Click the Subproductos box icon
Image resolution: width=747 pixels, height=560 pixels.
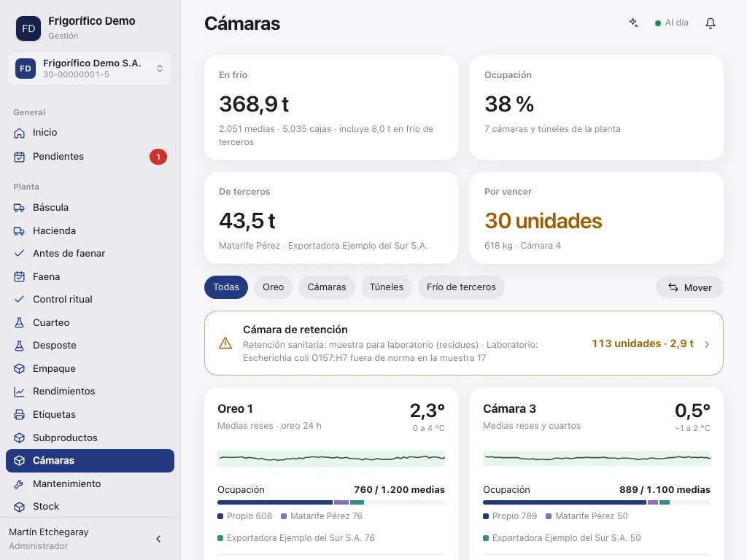coord(19,437)
